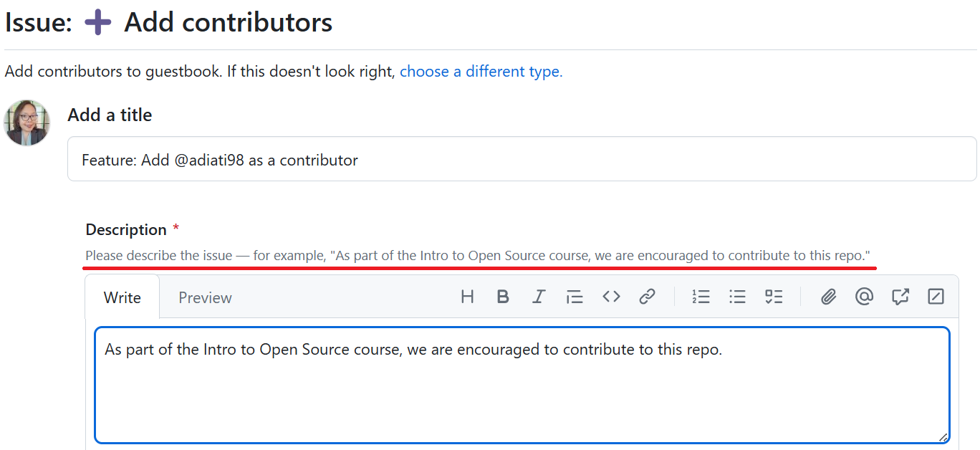This screenshot has width=980, height=450.
Task: Open the choose a different type link
Action: point(481,71)
